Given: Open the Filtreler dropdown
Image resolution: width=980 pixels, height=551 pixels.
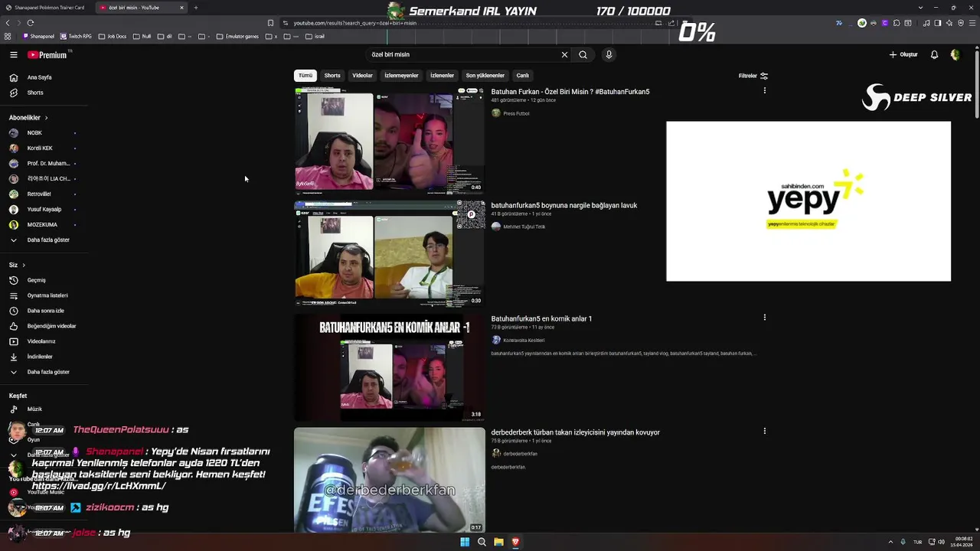Looking at the screenshot, I should click(x=753, y=76).
